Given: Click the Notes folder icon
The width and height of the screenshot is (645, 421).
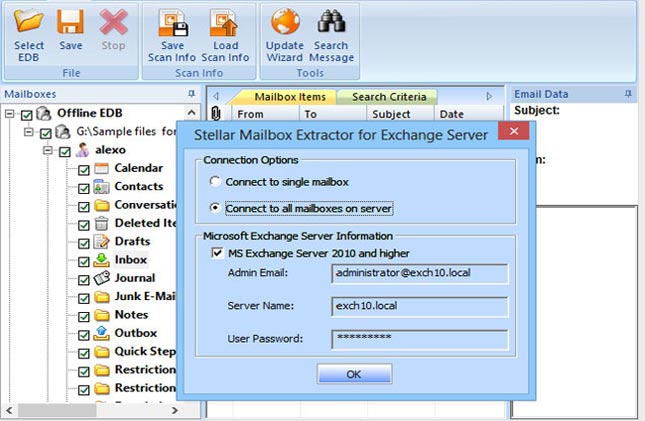Looking at the screenshot, I should coord(102,315).
